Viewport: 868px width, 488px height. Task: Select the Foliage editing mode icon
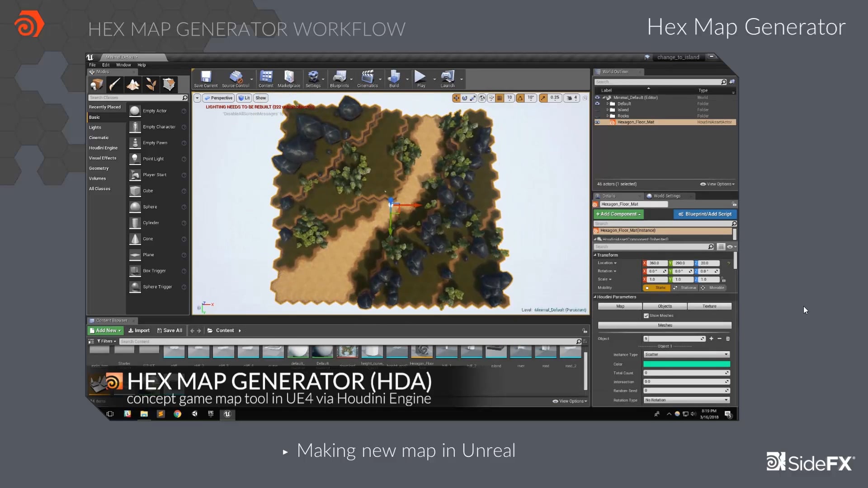151,84
